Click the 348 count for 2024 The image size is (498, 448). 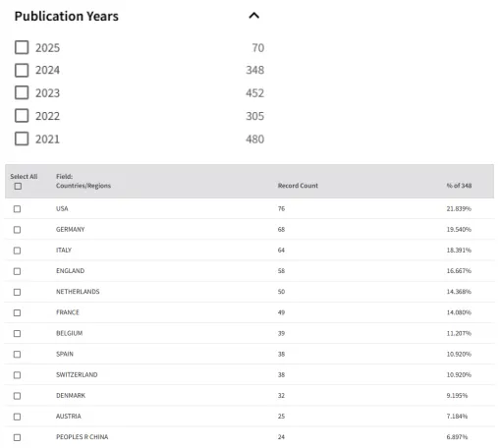[x=254, y=70]
